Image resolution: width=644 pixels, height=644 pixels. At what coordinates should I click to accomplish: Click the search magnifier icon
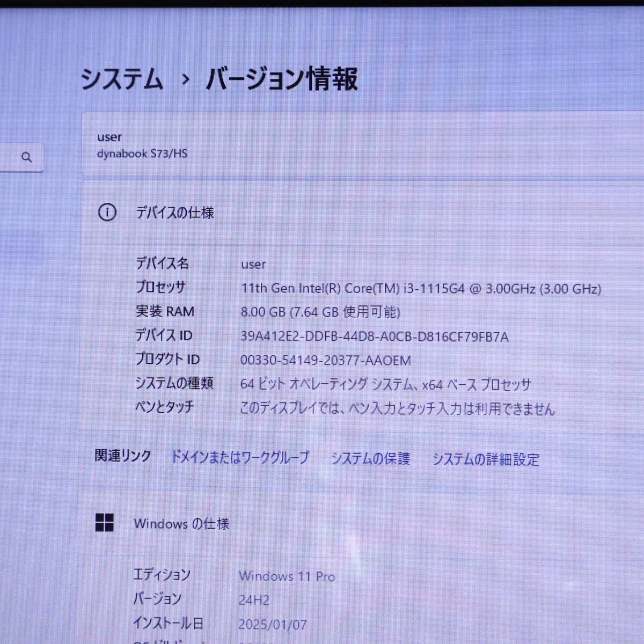tap(26, 157)
